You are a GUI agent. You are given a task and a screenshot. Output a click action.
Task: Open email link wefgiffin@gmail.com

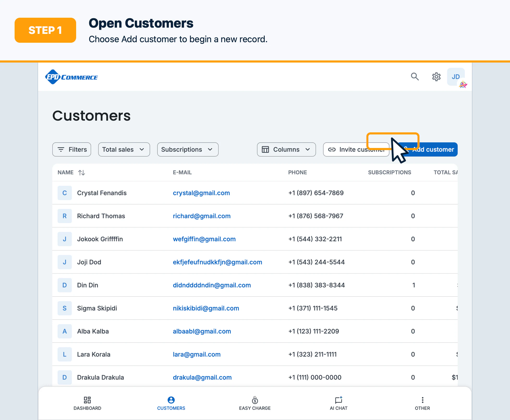tap(204, 239)
